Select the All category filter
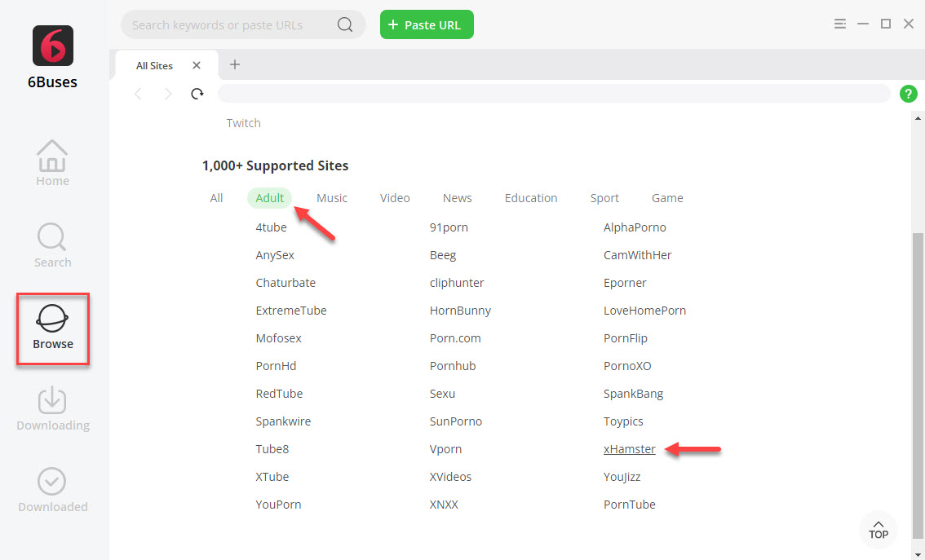 (216, 198)
